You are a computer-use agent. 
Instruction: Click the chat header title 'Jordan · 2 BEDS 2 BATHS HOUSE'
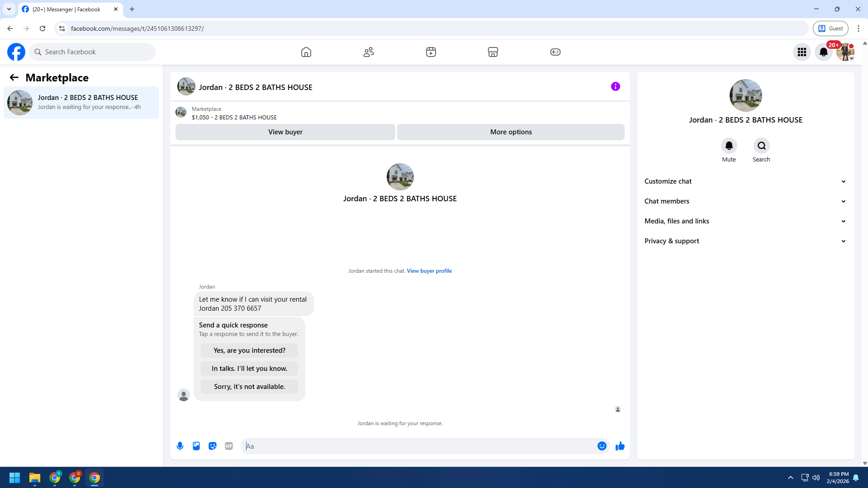coord(256,87)
